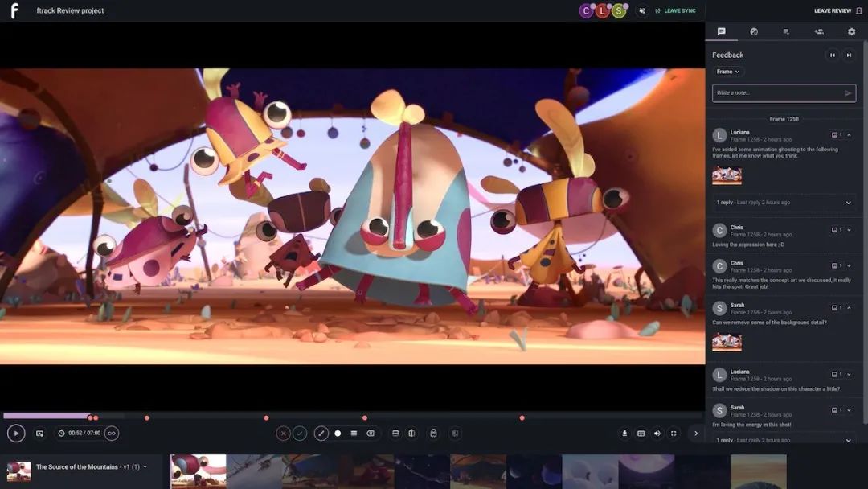The height and width of the screenshot is (489, 868).
Task: Click the Leave Sync button
Action: pos(675,11)
